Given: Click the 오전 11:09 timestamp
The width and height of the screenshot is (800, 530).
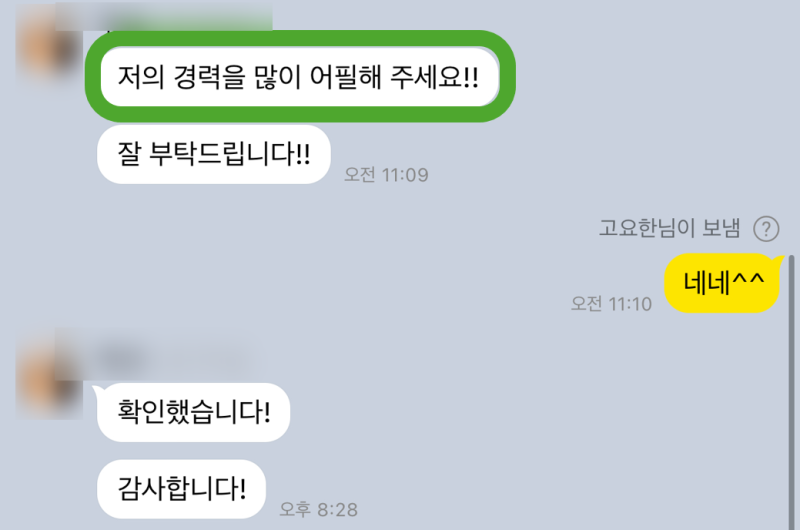Looking at the screenshot, I should click(386, 175).
